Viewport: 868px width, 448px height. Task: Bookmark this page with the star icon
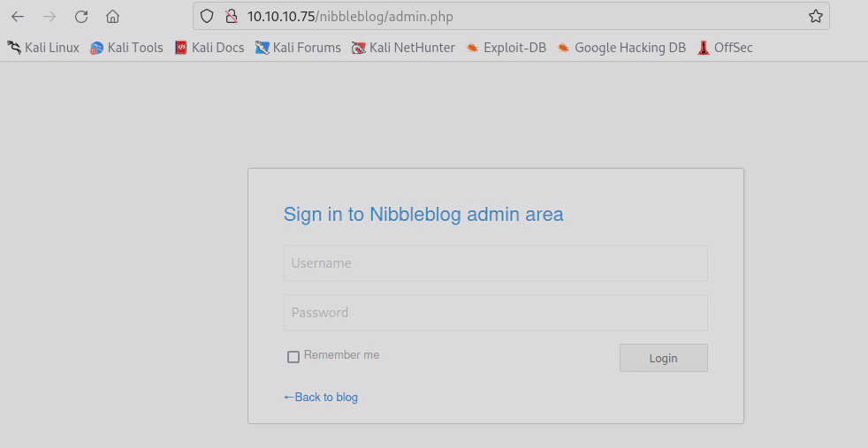[815, 16]
